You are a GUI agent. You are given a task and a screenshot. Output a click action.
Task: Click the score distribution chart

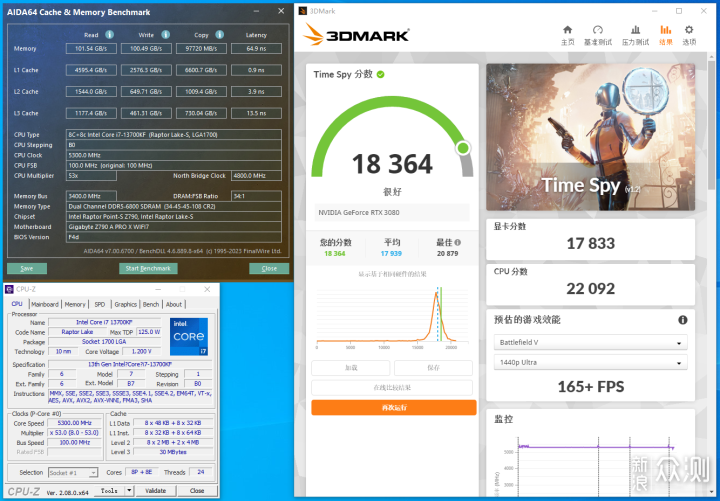point(393,318)
